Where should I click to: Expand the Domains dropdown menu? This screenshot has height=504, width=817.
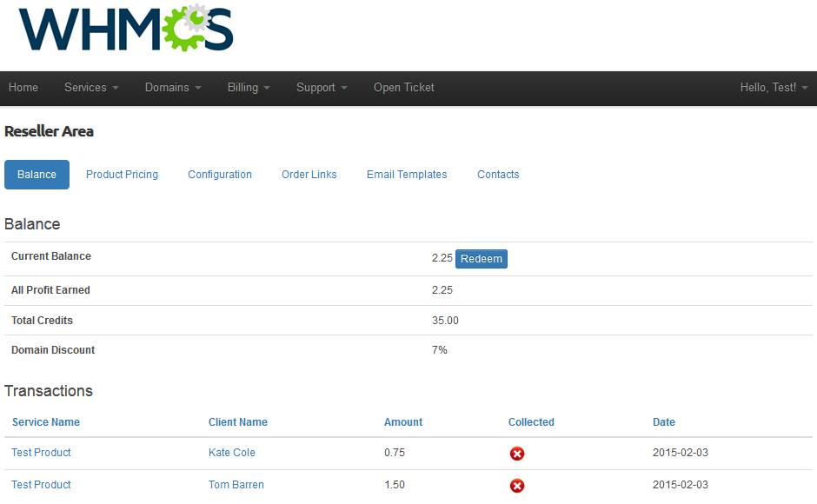click(x=173, y=88)
